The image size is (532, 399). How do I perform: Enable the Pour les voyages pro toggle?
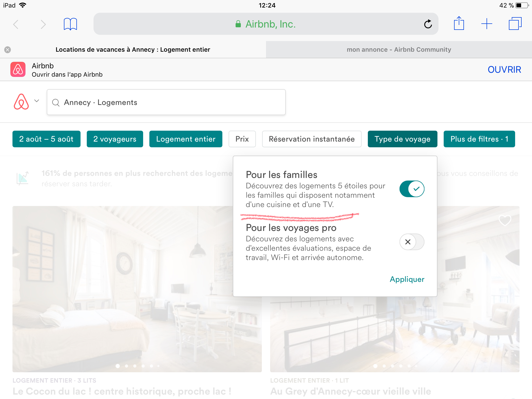point(411,242)
